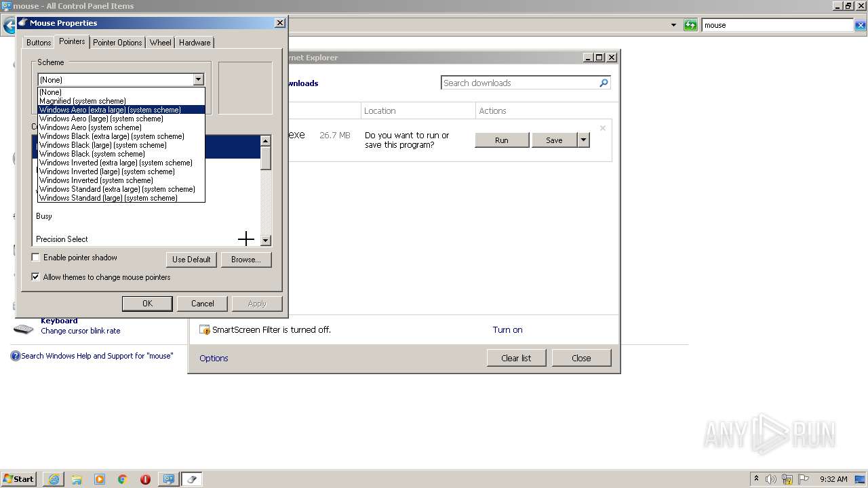Click Change cursor blink rate link

pos(81,331)
